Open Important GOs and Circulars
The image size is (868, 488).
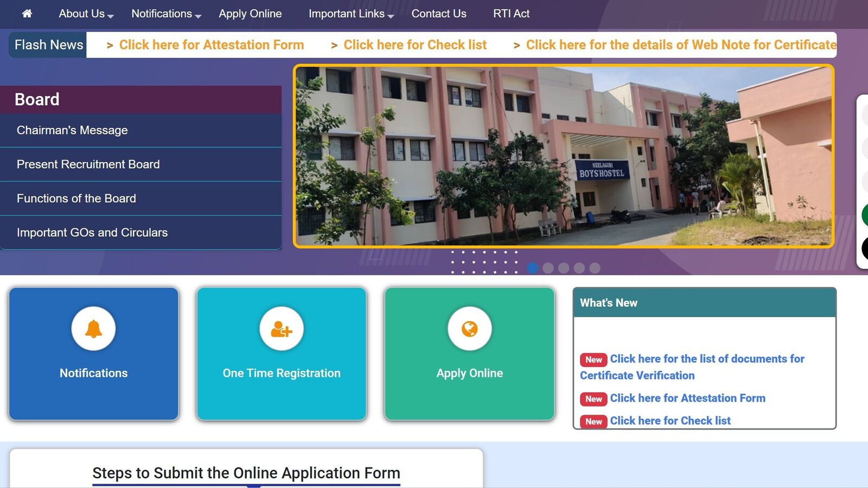92,233
